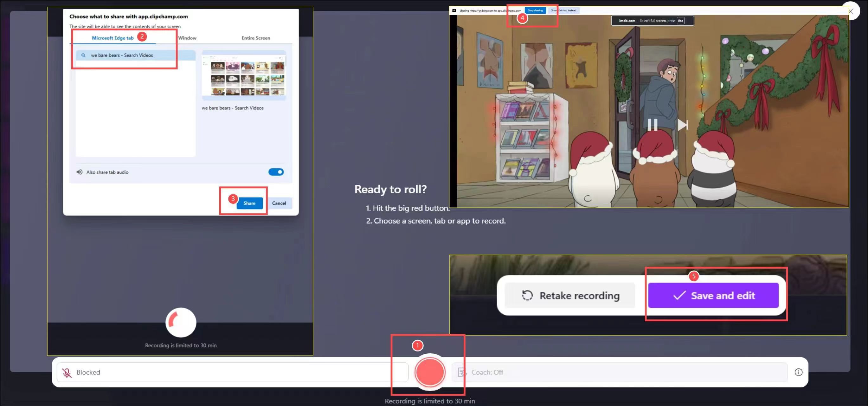Click the Save and edit button
Viewport: 868px width, 406px height.
click(x=713, y=295)
